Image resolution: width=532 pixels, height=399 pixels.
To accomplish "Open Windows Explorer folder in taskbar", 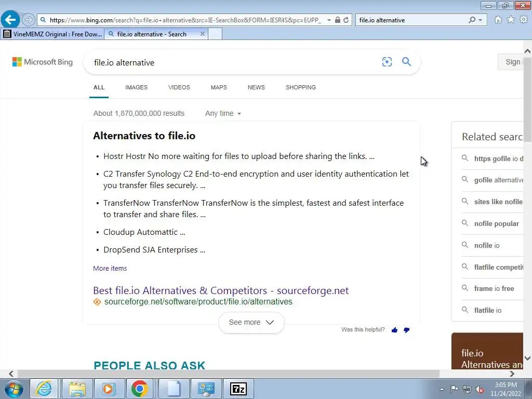I will (77, 389).
